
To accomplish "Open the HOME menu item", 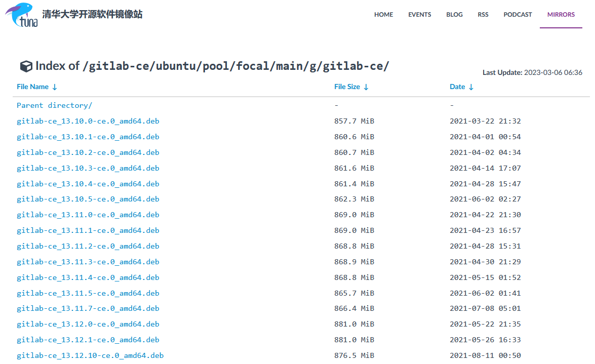I will tap(384, 14).
